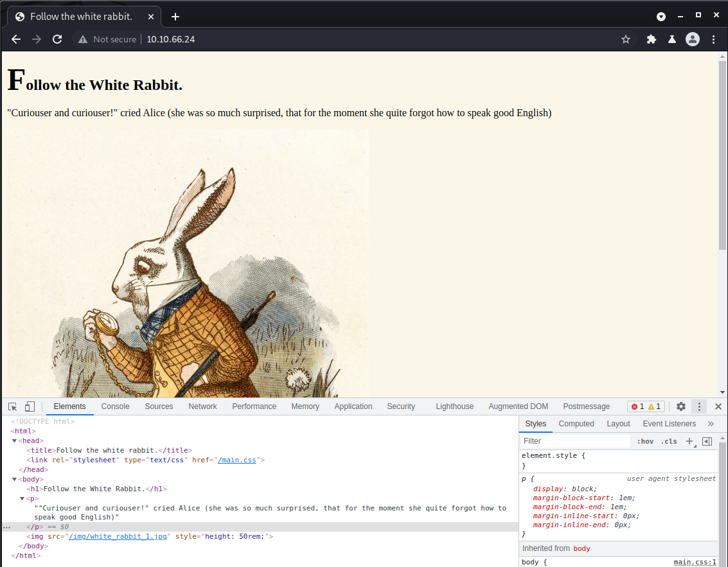This screenshot has height=567, width=728.
Task: Click the flask extension icon
Action: pyautogui.click(x=672, y=39)
